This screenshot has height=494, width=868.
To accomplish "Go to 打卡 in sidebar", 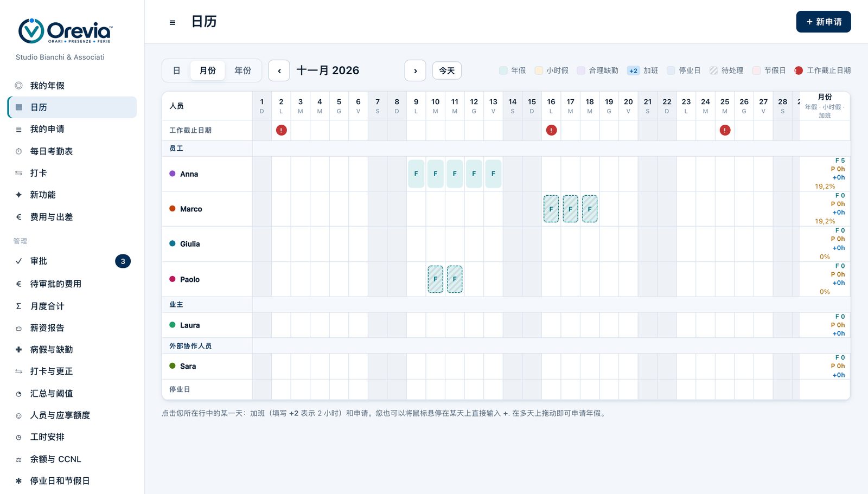I will (x=72, y=173).
